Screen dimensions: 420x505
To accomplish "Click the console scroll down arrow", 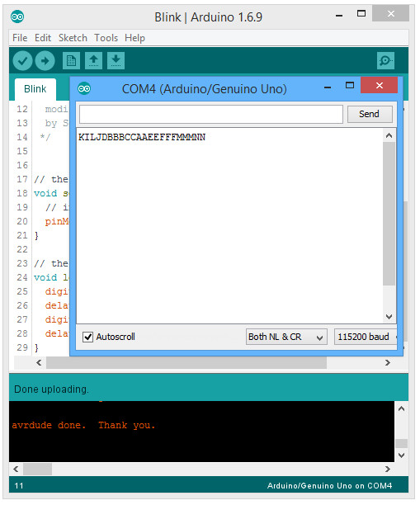I will [x=401, y=455].
